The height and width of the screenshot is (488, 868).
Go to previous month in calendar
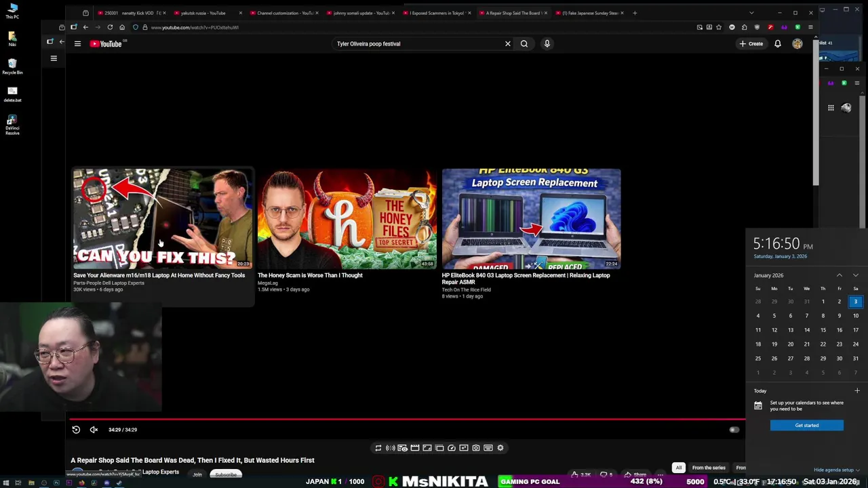click(x=840, y=275)
